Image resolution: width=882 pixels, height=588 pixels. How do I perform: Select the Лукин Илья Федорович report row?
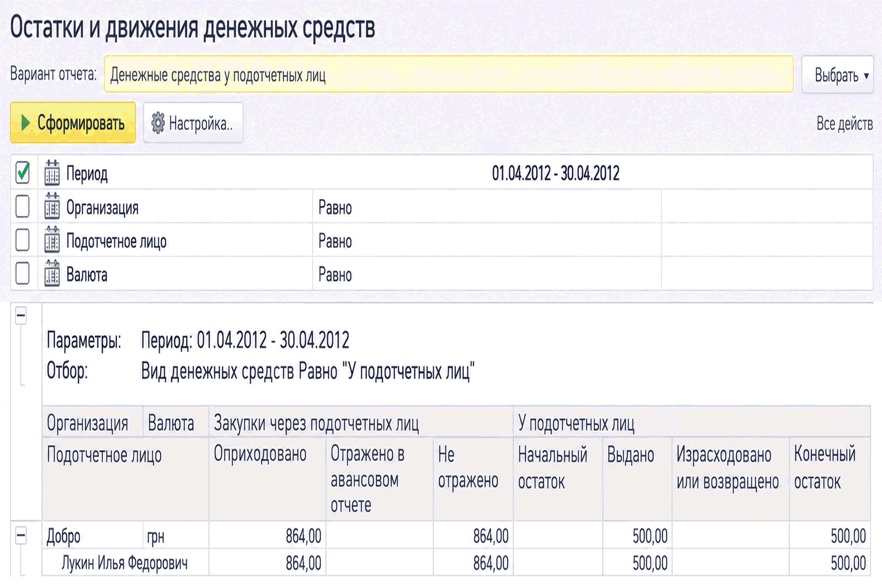tap(456, 563)
